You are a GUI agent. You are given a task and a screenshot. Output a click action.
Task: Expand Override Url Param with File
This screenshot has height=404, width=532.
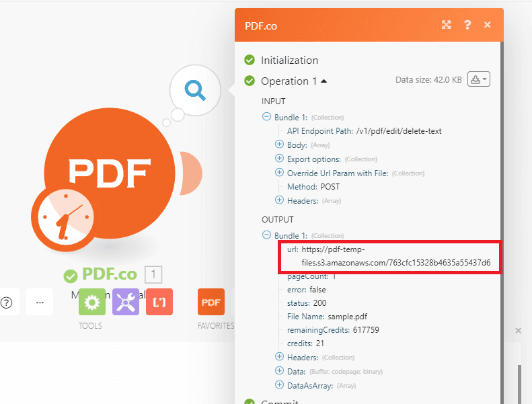[279, 173]
